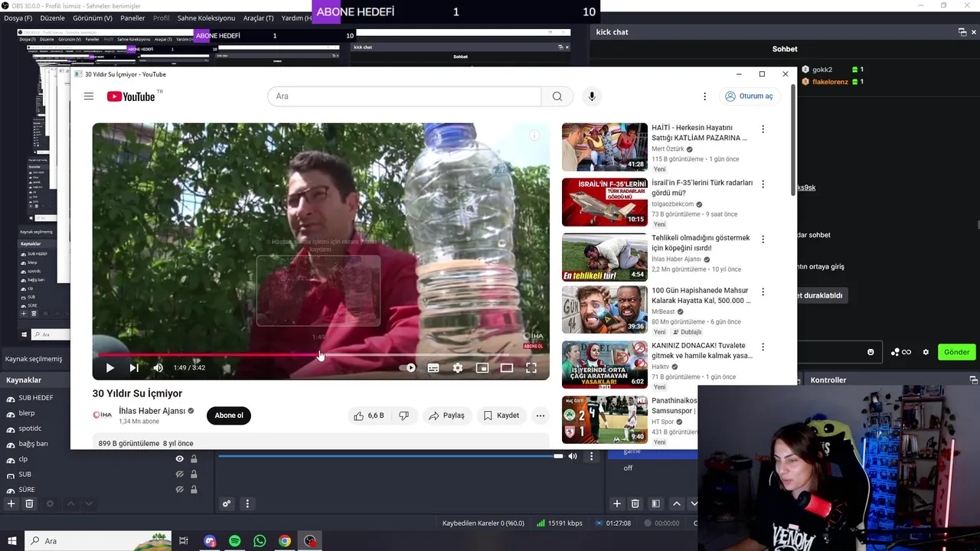The width and height of the screenshot is (980, 551).
Task: Open OBS Düzenle menu
Action: (x=53, y=18)
